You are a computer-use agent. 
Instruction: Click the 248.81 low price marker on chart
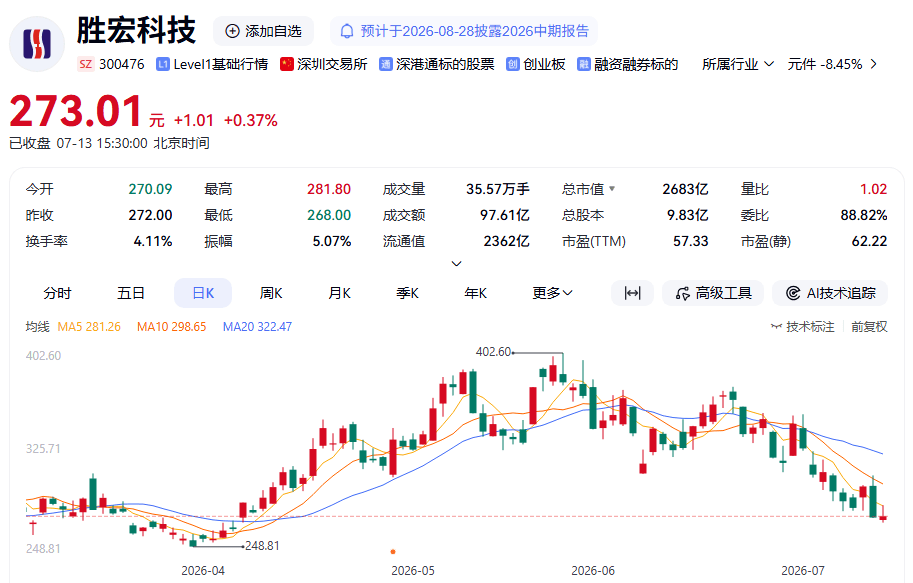(x=262, y=546)
